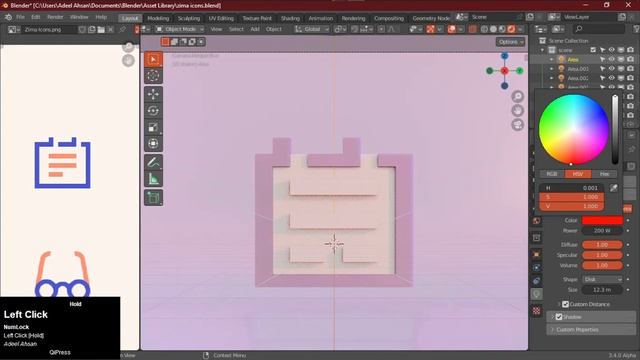Click fake user shield icon for image
This screenshot has height=360, width=640.
(82, 29)
